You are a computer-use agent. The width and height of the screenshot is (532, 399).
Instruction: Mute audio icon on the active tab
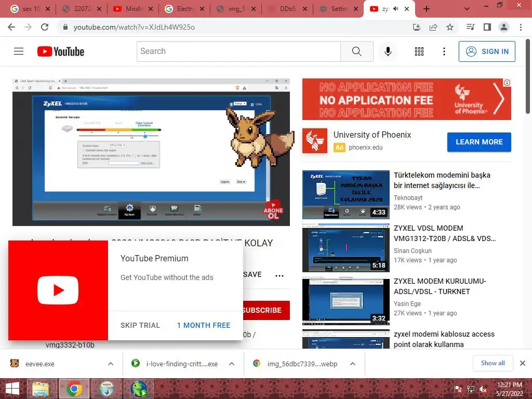(x=395, y=9)
